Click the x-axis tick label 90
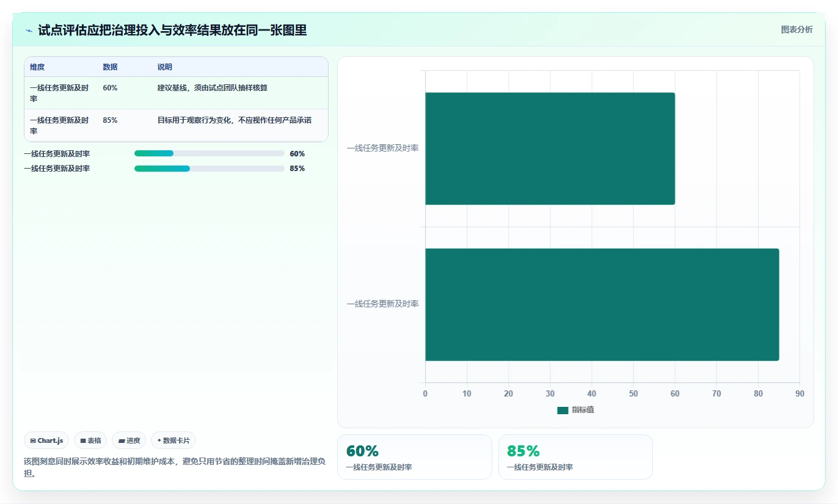Image resolution: width=838 pixels, height=504 pixels. [800, 394]
